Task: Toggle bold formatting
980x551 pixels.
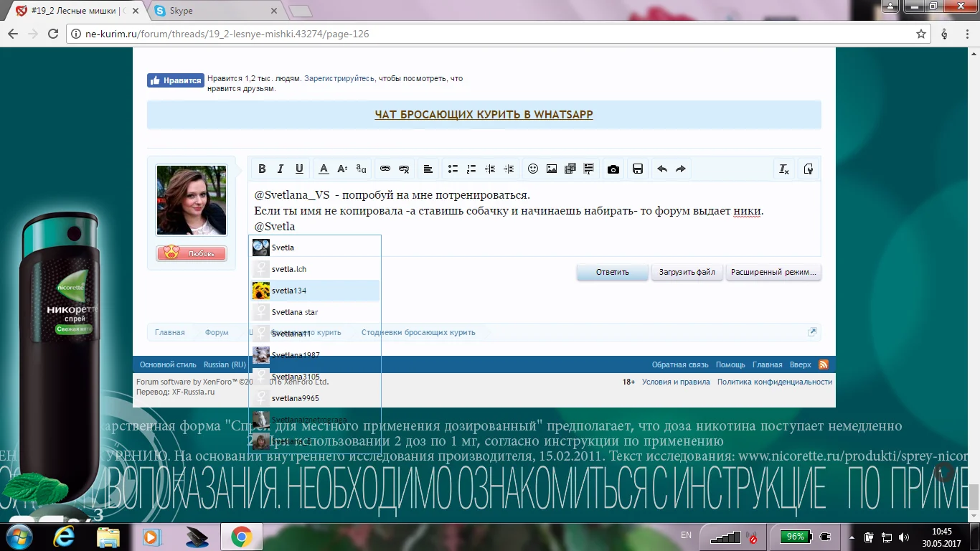Action: pos(262,169)
